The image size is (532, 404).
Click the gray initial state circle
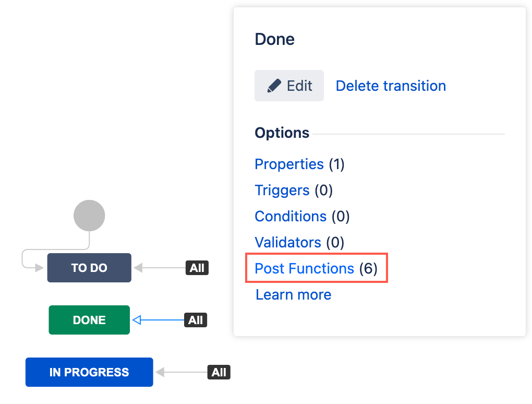(89, 216)
